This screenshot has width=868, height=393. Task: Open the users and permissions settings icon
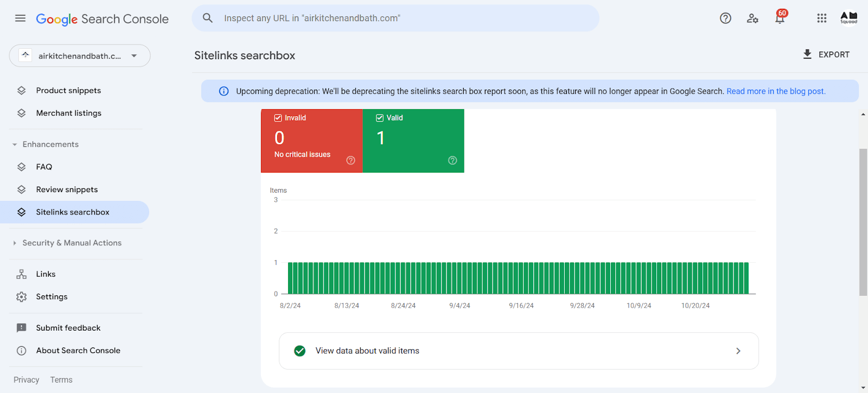[x=752, y=18]
